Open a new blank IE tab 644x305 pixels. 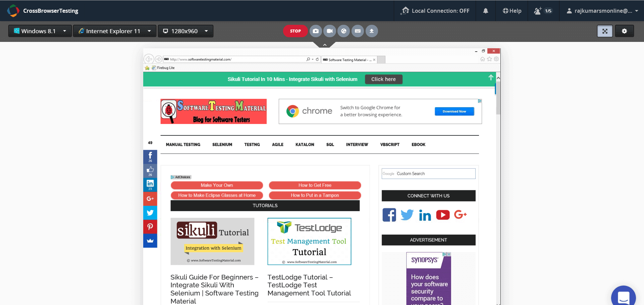(x=381, y=60)
